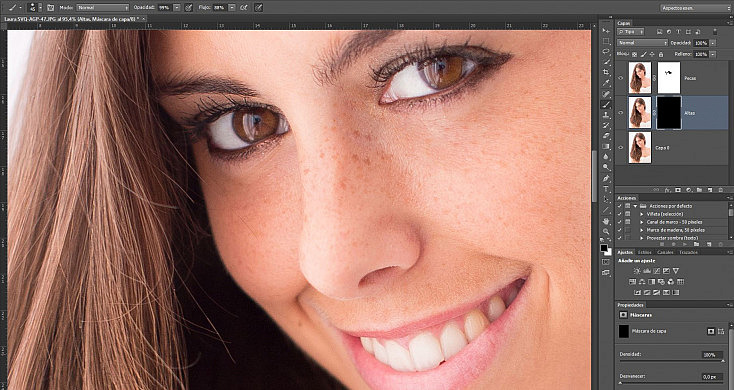Click the foreground color swatch
The height and width of the screenshot is (390, 734).
(x=604, y=248)
